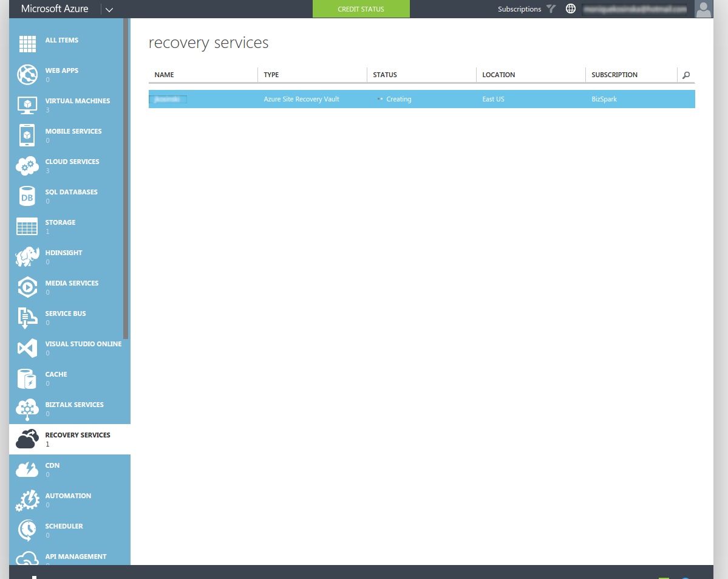Viewport: 728px width, 579px height.
Task: Open the All Items grid icon
Action: [x=27, y=44]
